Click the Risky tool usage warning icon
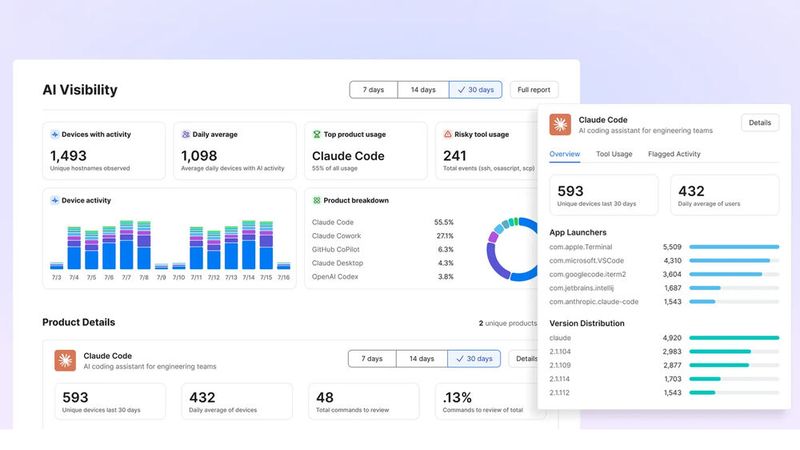 (447, 134)
